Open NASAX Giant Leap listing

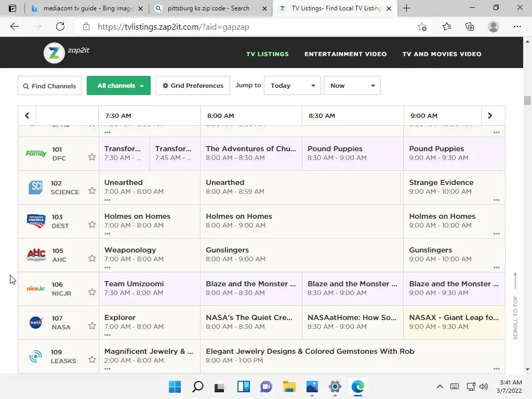pos(454,322)
